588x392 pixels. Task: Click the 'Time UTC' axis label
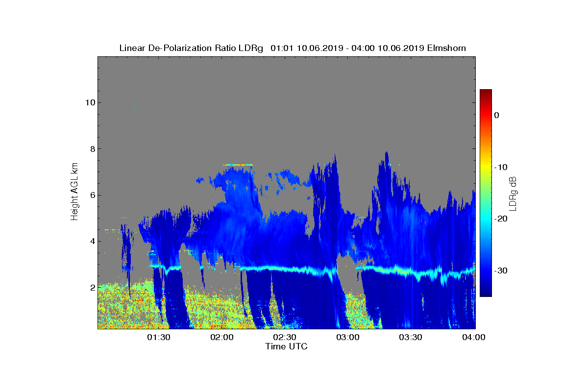click(x=287, y=346)
